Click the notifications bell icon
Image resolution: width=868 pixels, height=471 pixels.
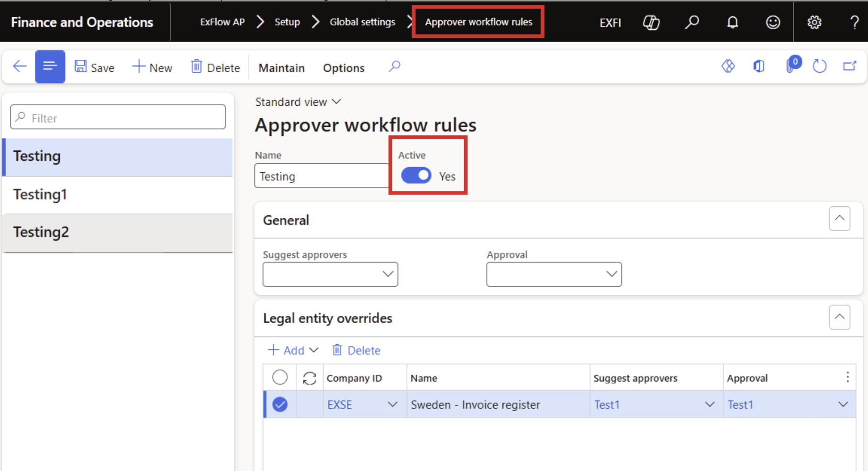click(x=733, y=22)
